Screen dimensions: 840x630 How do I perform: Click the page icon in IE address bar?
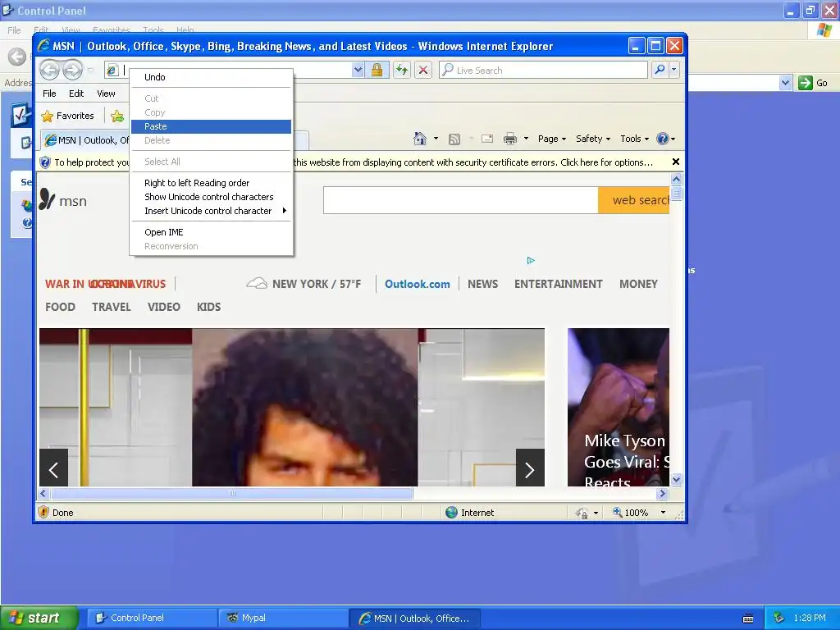point(112,71)
